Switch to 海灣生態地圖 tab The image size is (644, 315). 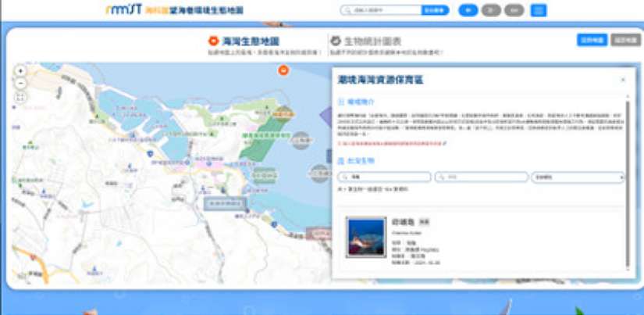tap(251, 40)
